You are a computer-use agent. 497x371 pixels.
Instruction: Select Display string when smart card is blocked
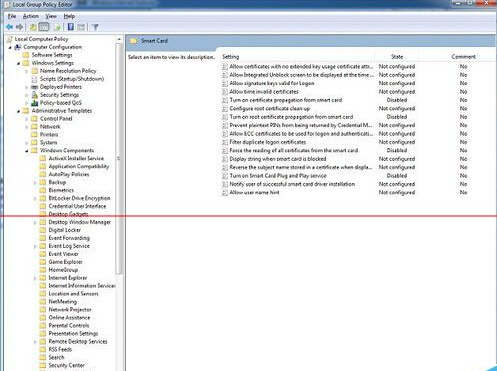(x=278, y=159)
